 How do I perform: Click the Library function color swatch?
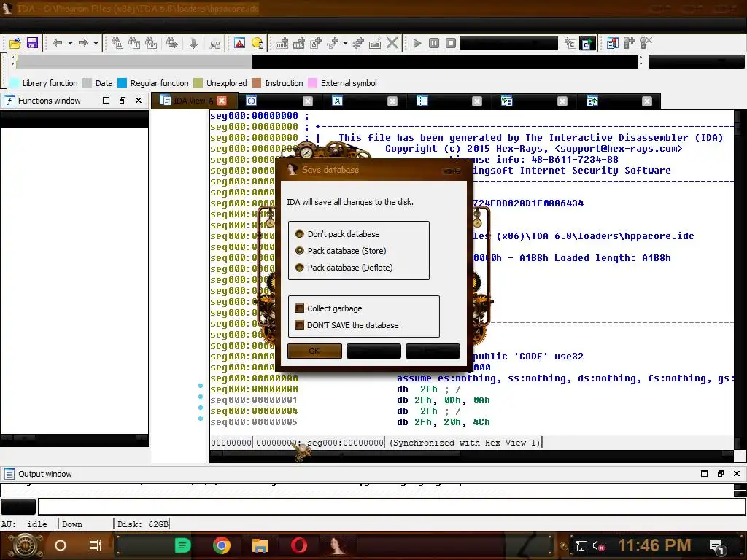pyautogui.click(x=15, y=83)
